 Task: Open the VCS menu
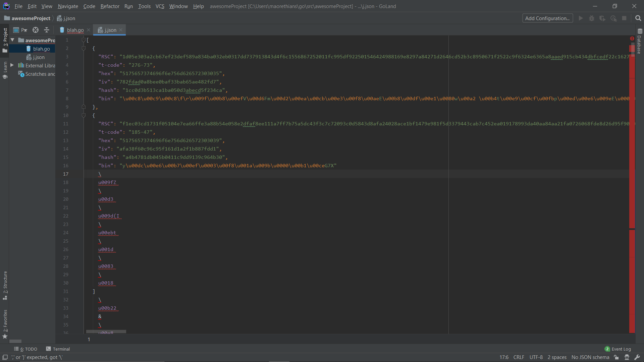pyautogui.click(x=160, y=6)
